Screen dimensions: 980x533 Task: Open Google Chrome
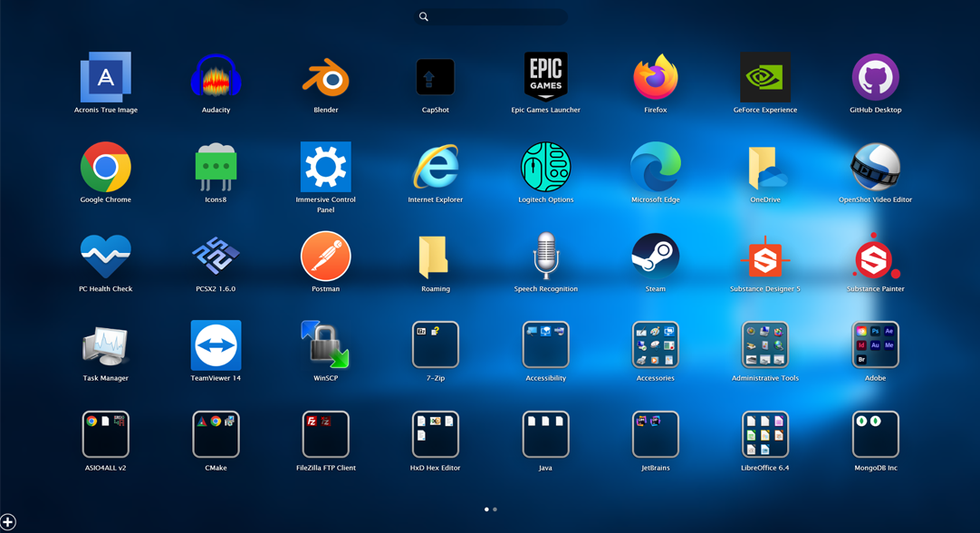106,167
